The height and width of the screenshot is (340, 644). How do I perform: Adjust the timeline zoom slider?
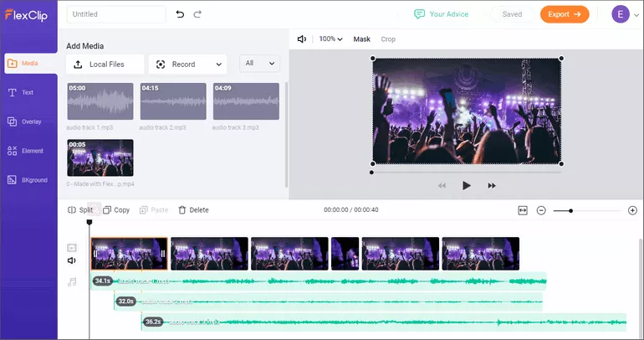point(571,211)
